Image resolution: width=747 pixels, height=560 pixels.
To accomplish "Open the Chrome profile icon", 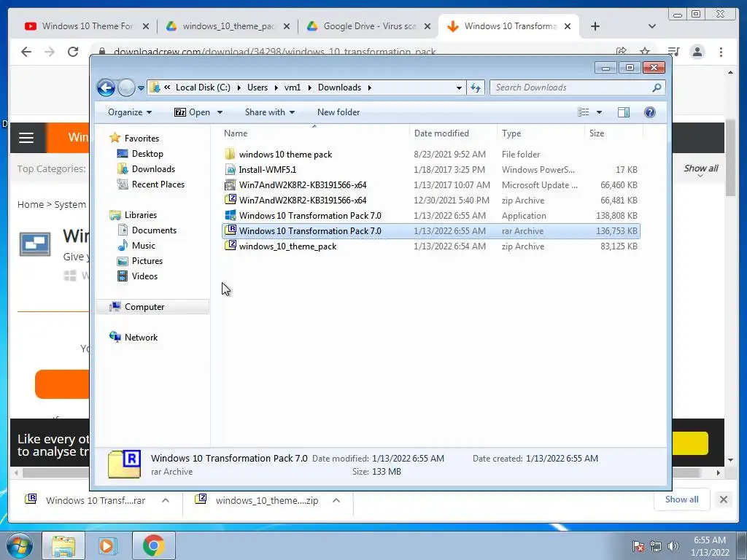I will 697,52.
